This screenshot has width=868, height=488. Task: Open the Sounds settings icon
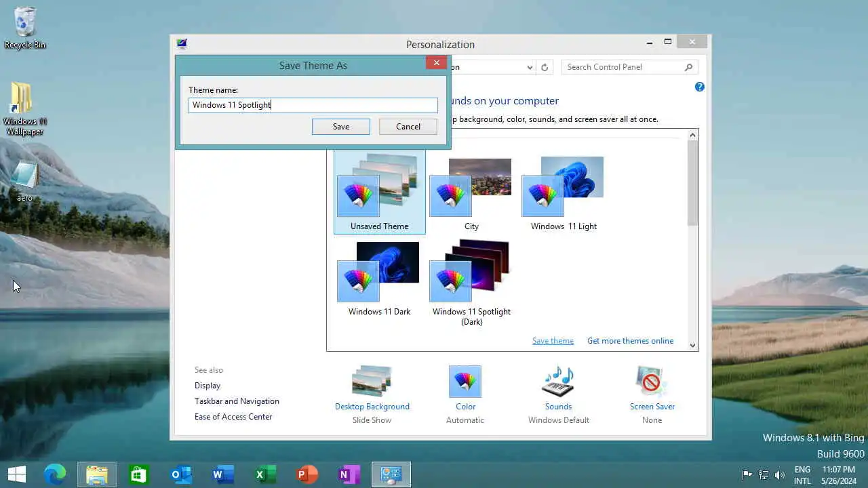point(558,382)
